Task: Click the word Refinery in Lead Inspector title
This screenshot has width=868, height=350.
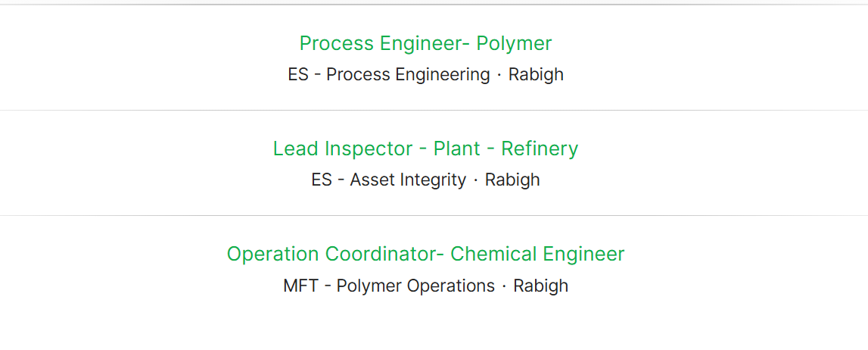Action: point(540,148)
